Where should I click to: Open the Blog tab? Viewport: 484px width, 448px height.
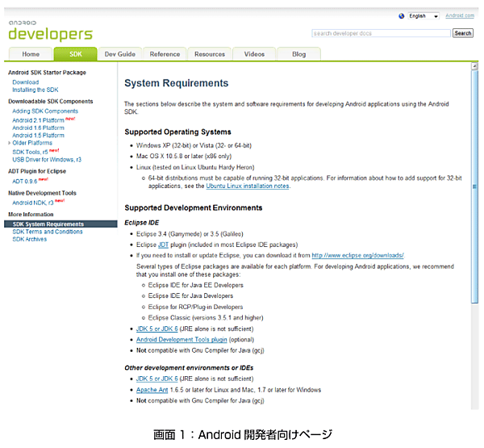(x=298, y=54)
